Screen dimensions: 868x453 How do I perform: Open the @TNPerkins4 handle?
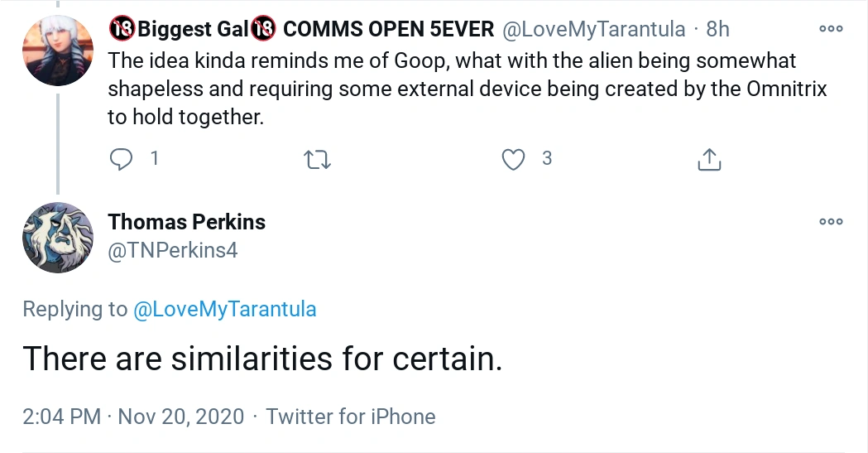coord(173,249)
